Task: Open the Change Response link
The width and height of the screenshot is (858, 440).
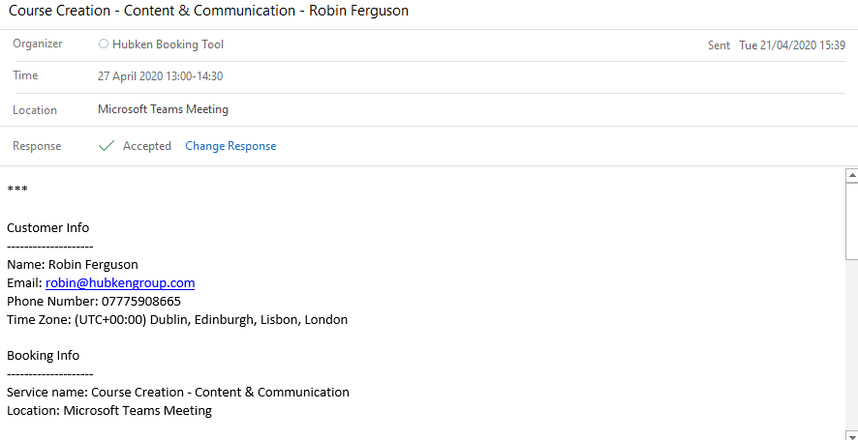Action: tap(230, 146)
